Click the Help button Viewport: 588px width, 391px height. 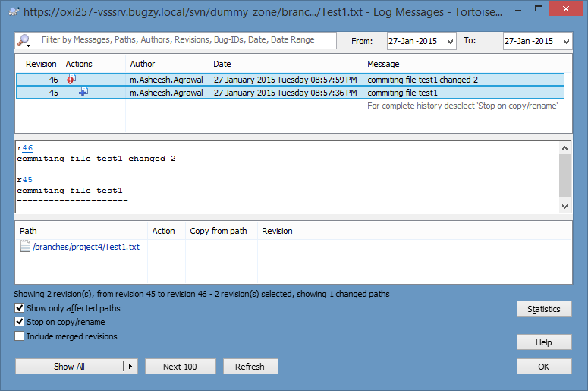point(544,342)
